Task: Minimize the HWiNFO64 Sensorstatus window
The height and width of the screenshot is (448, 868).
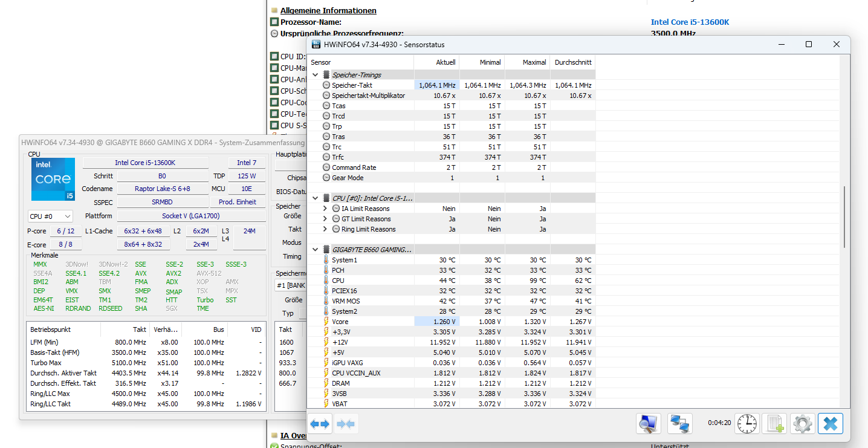Action: point(781,44)
